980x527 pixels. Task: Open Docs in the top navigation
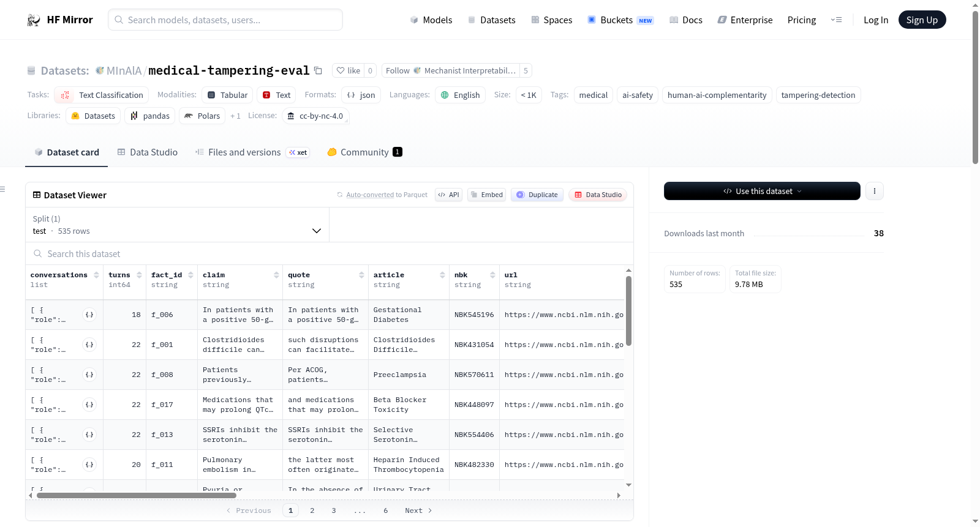685,20
